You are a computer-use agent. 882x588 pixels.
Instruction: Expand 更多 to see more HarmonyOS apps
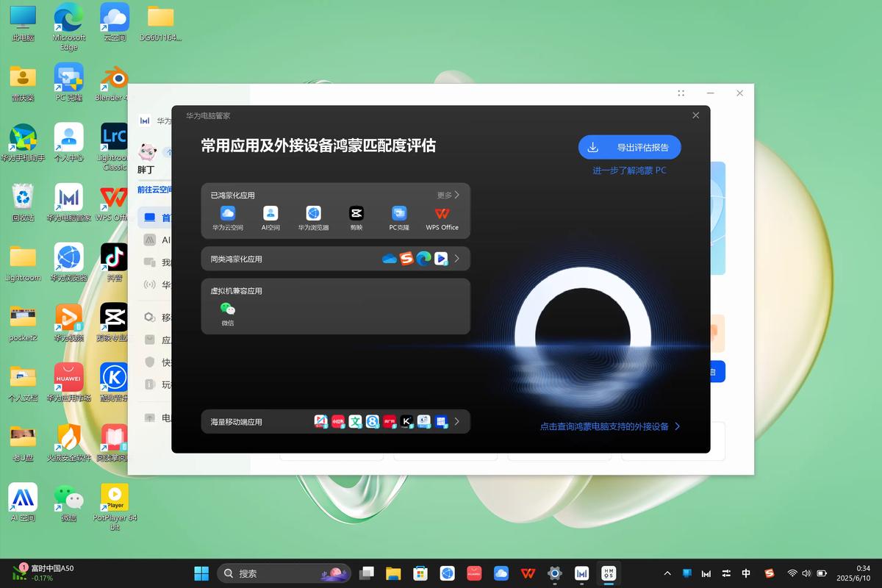pos(448,195)
